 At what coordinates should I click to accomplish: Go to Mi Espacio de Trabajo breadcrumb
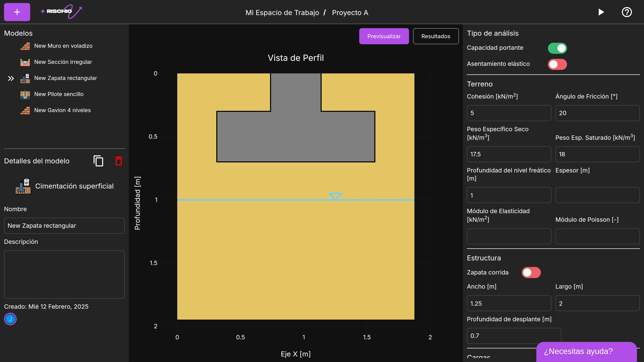(x=282, y=12)
